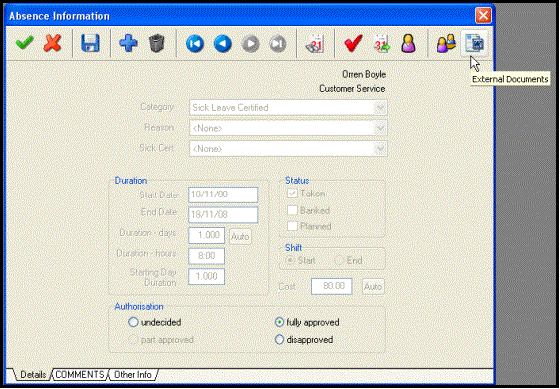The height and width of the screenshot is (389, 560).
Task: Select the undecided radio button
Action: click(133, 322)
